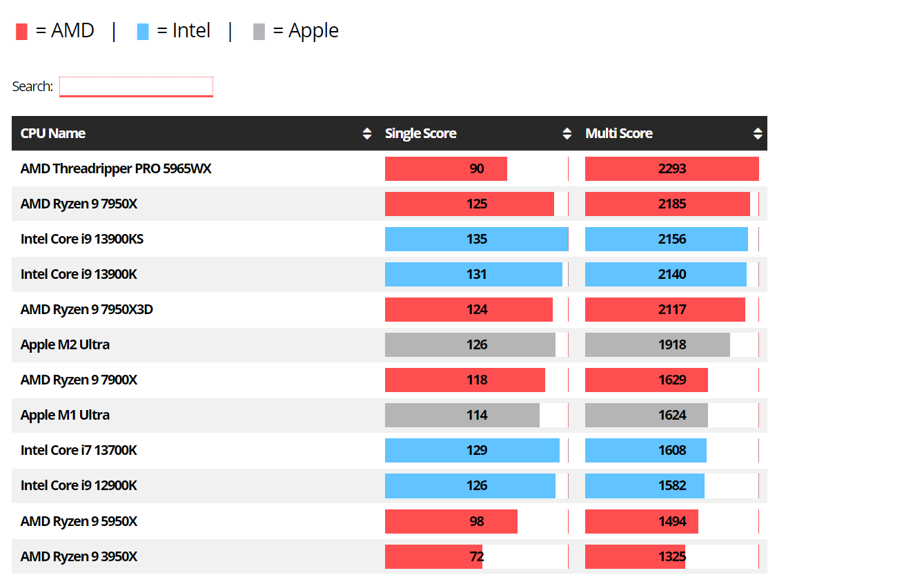
Task: Click the AMD Ryzen 9 5950X name
Action: pos(79,521)
